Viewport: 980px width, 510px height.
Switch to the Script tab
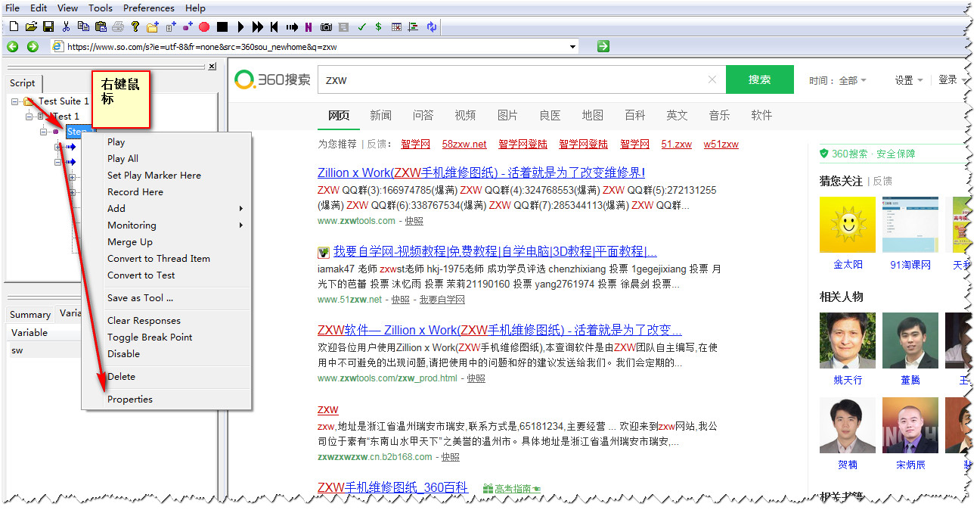pos(23,83)
